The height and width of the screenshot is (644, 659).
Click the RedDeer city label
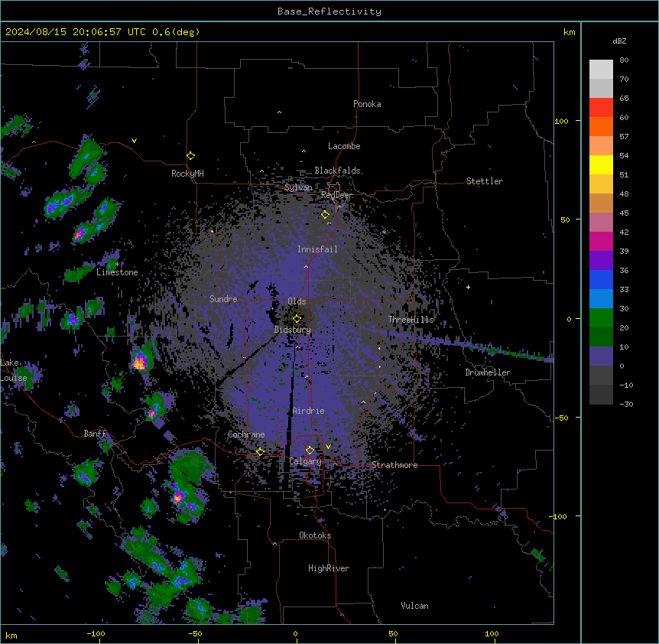[x=337, y=195]
